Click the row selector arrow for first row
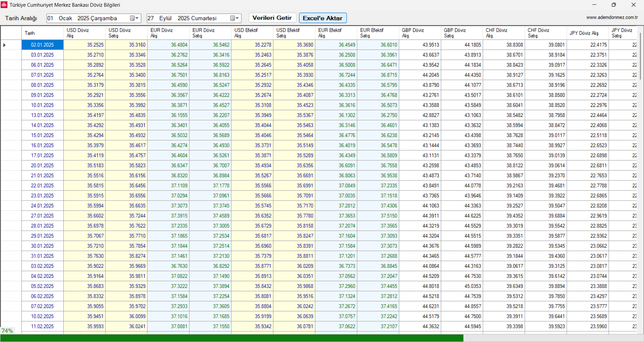 coord(4,45)
